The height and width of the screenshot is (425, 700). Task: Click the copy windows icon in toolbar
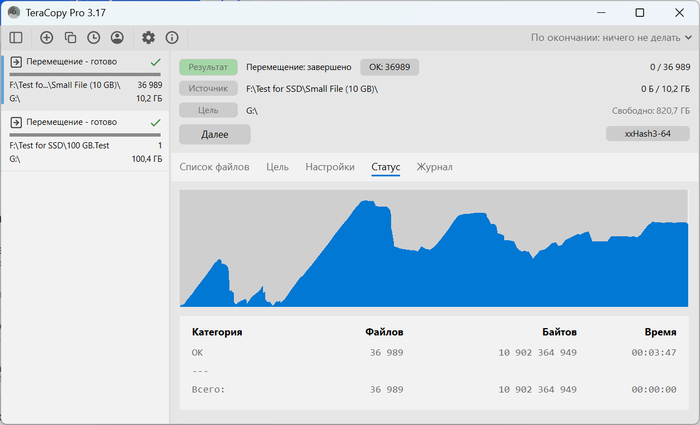tap(70, 37)
